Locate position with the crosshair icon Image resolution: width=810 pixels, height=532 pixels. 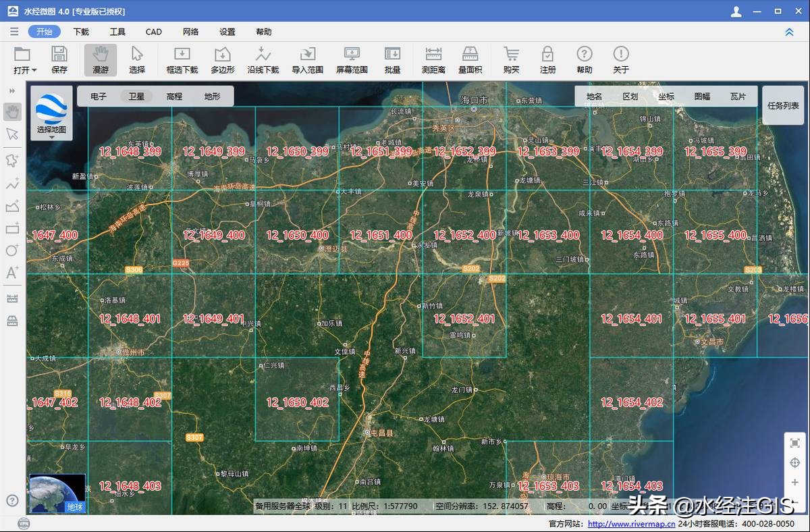pos(795,463)
